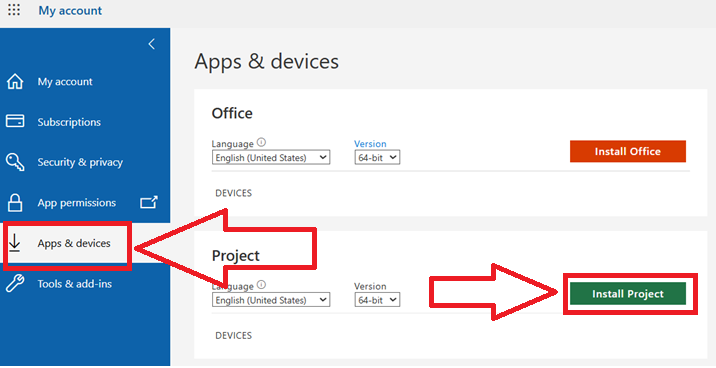This screenshot has height=368, width=716.
Task: Click the Version label in Project section
Action: click(x=370, y=286)
